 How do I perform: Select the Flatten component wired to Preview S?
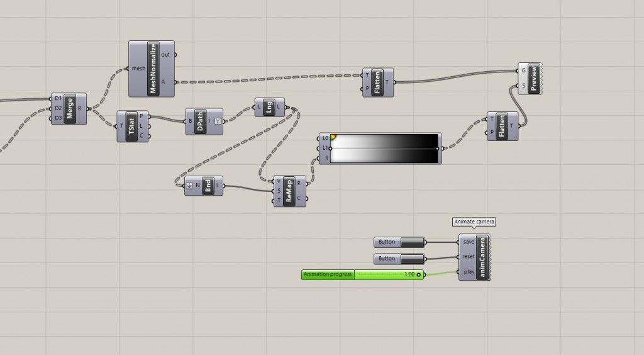click(x=502, y=125)
